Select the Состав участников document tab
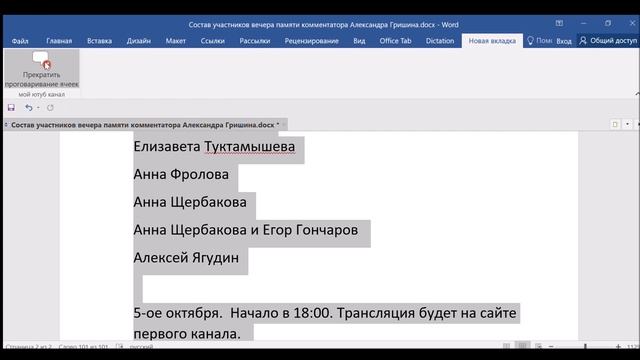640x360 pixels. coord(145,125)
